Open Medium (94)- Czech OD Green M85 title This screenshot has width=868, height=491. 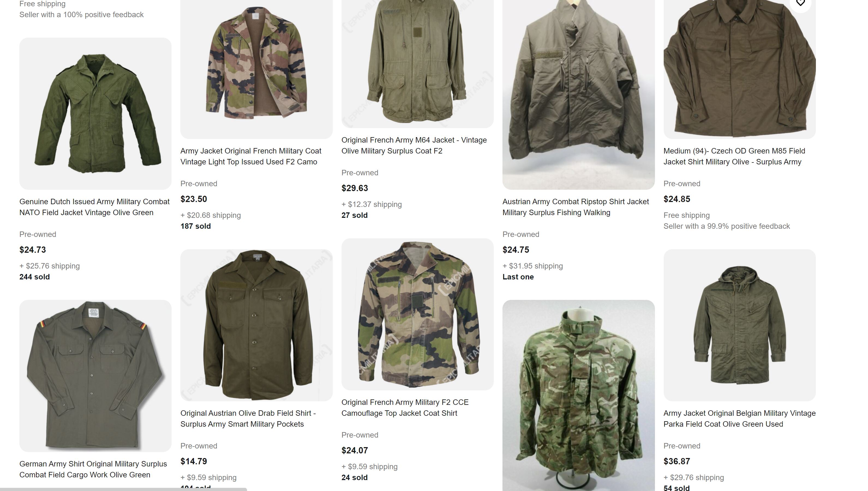coord(734,156)
